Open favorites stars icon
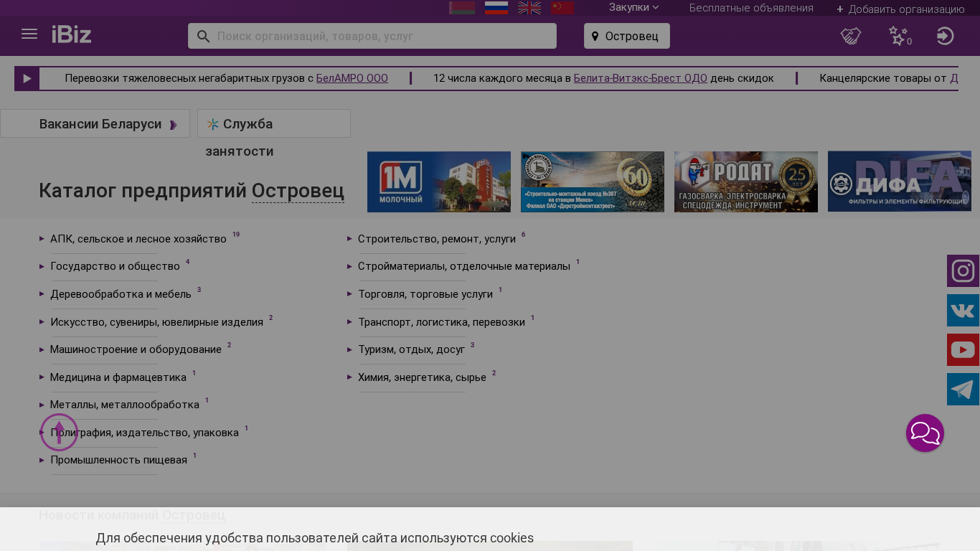 [x=898, y=36]
